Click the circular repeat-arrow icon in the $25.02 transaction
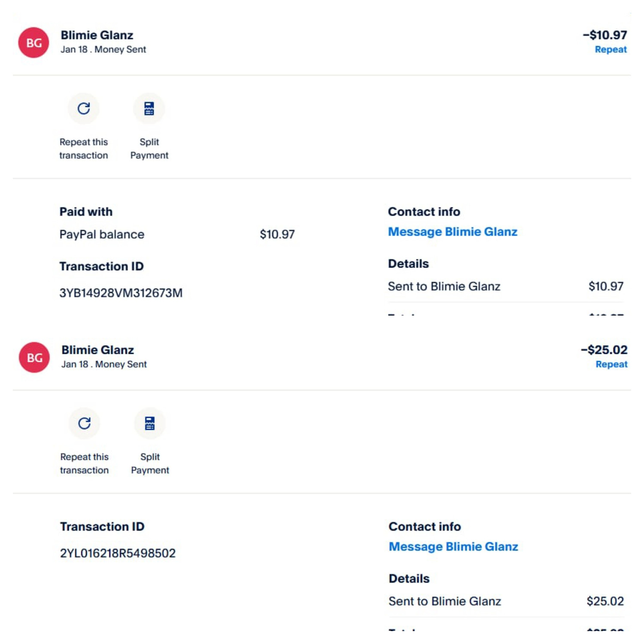 pyautogui.click(x=85, y=423)
